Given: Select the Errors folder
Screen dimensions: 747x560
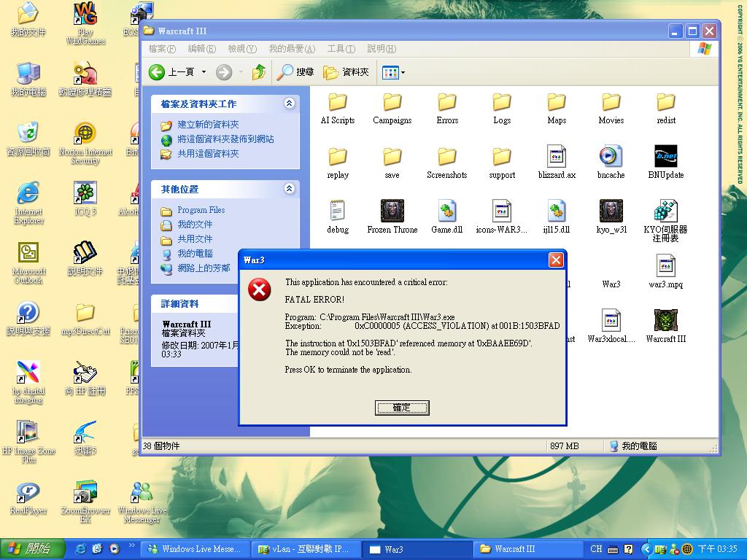Looking at the screenshot, I should [x=447, y=109].
